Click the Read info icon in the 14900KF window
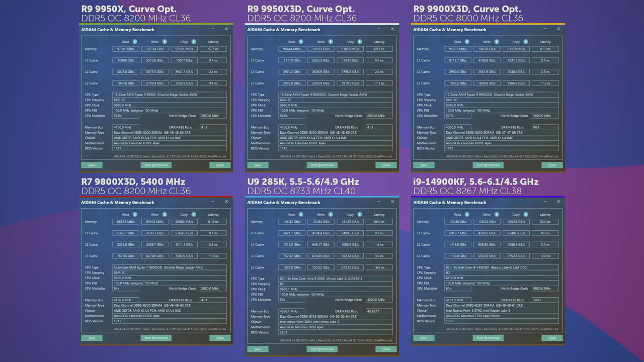 [x=467, y=215]
